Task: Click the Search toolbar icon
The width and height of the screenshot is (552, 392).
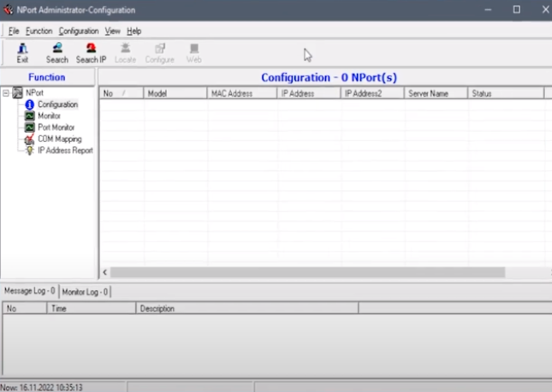Action: 57,53
